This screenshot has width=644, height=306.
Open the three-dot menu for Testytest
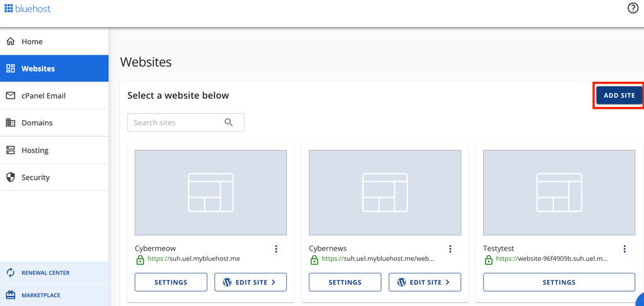[625, 249]
